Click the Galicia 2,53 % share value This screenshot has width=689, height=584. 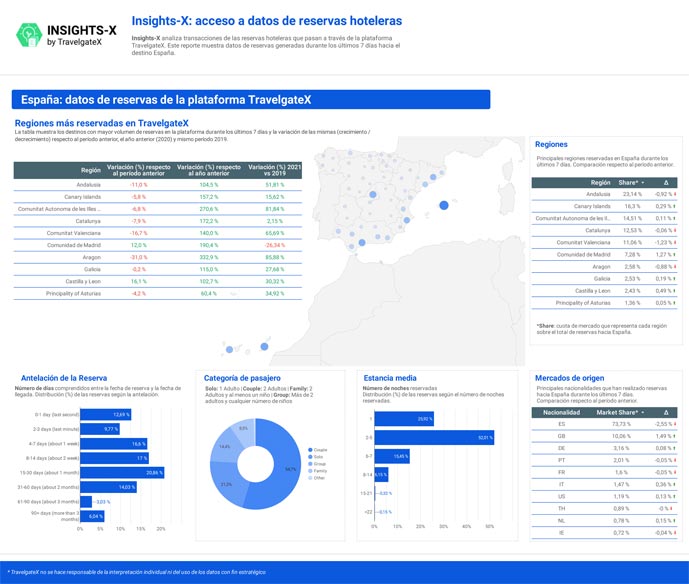pyautogui.click(x=632, y=279)
